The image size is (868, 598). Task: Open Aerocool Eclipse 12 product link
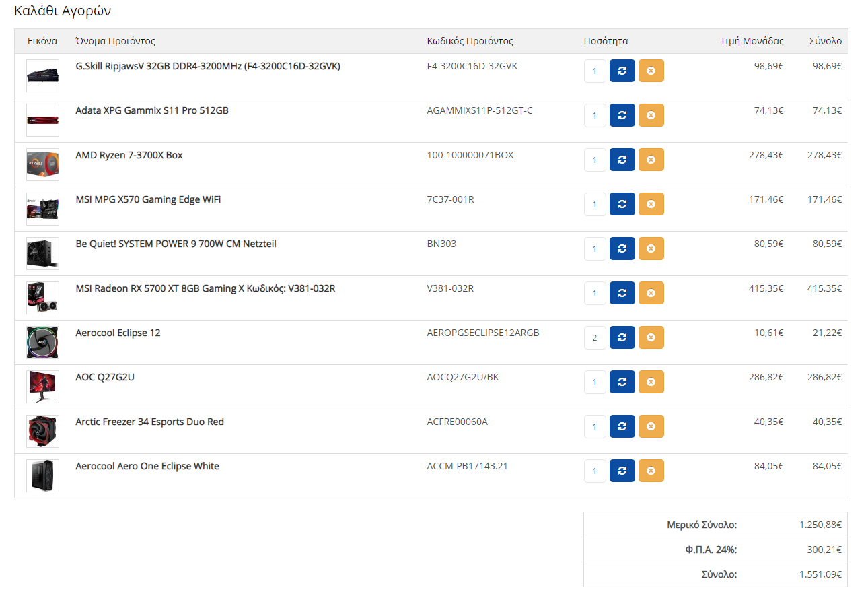click(x=118, y=333)
